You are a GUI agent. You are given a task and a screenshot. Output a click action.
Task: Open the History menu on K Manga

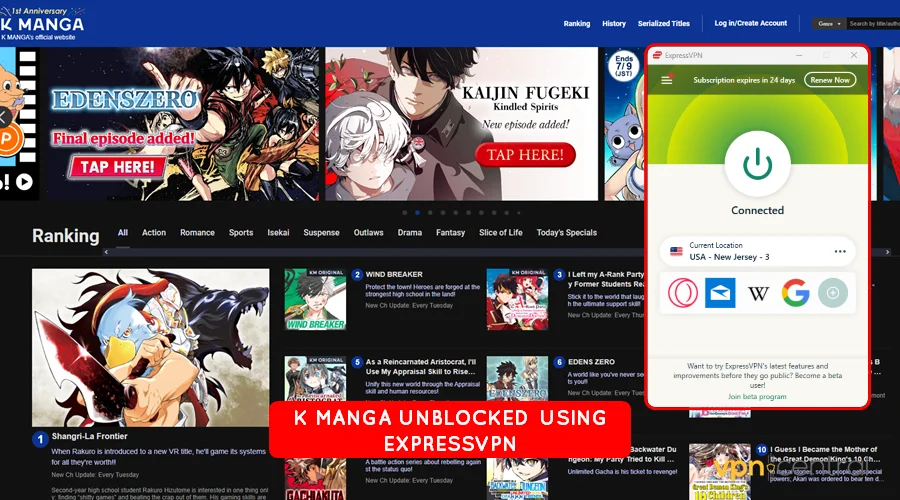(x=614, y=24)
